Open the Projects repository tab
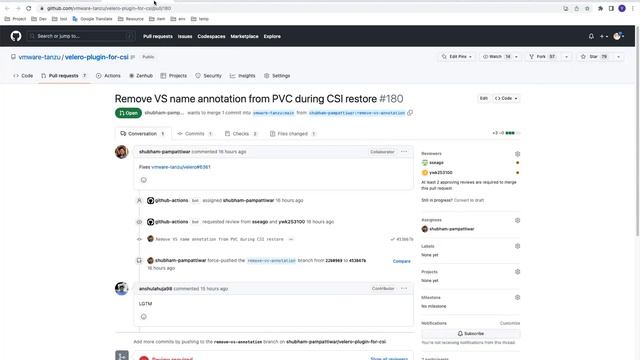Viewport: 640px width, 360px height. tap(173, 76)
